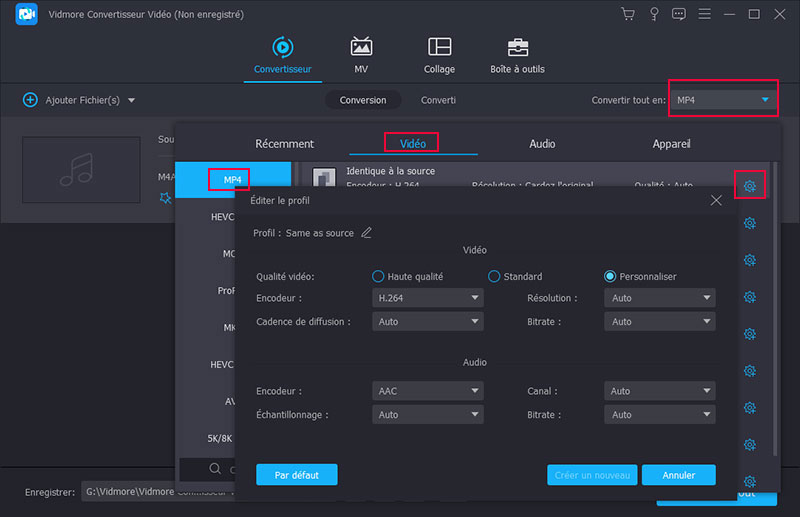Expand the video Encodeur H.264 dropdown

(x=427, y=298)
